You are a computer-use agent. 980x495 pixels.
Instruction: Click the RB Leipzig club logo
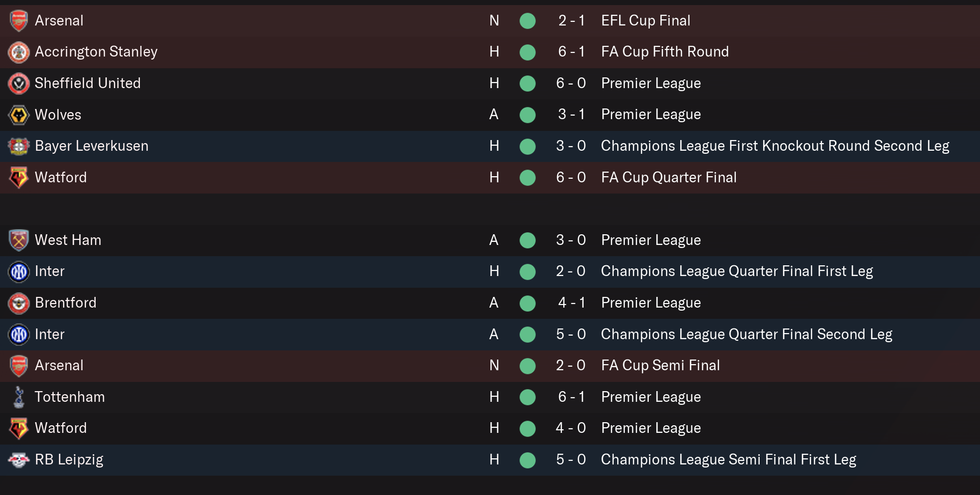pyautogui.click(x=19, y=460)
